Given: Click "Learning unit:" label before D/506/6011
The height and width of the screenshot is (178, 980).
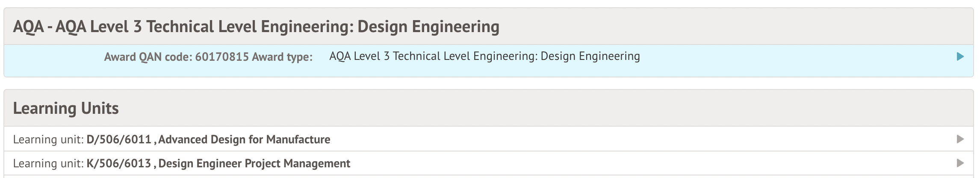Looking at the screenshot, I should click(48, 139).
